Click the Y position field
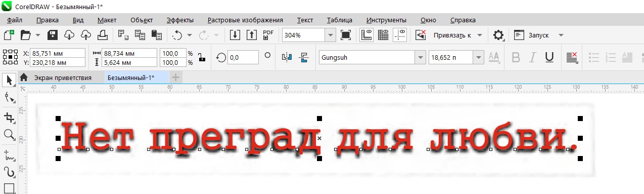644x194 pixels. (58, 62)
